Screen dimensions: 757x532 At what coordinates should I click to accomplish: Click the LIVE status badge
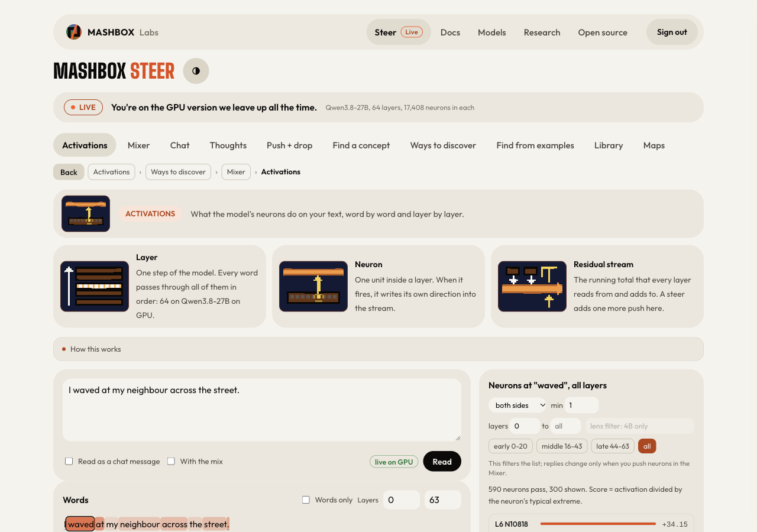tap(83, 107)
